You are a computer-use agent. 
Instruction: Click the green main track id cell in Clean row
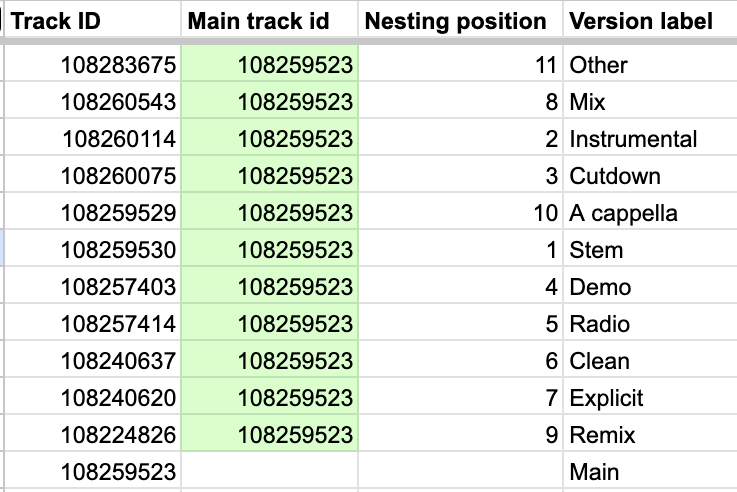point(269,359)
